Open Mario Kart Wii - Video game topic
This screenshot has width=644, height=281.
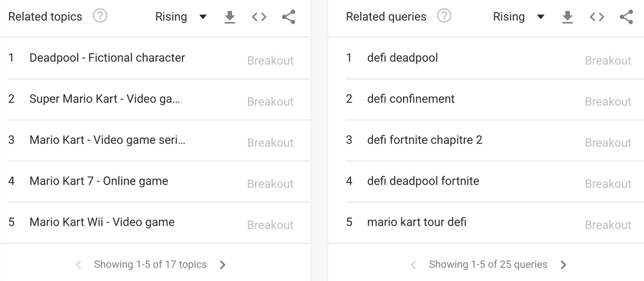(155, 223)
